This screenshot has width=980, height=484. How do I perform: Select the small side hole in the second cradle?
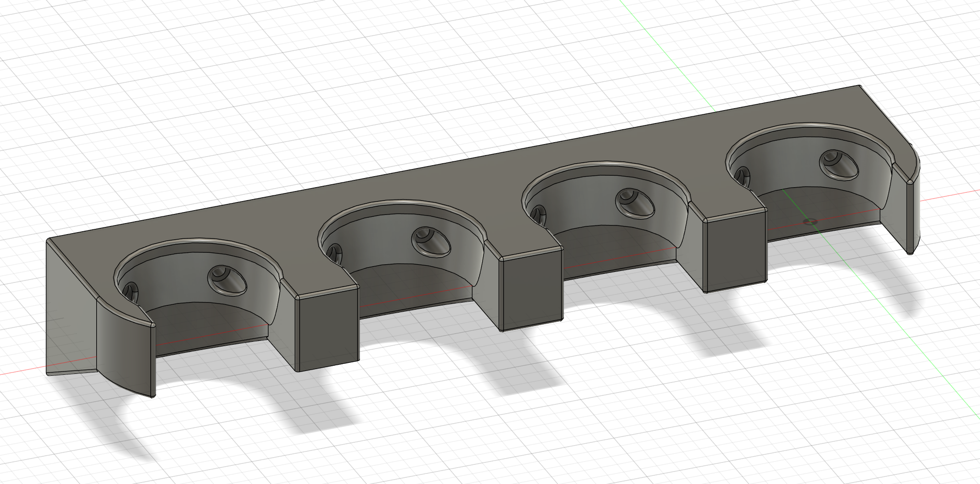click(x=335, y=252)
